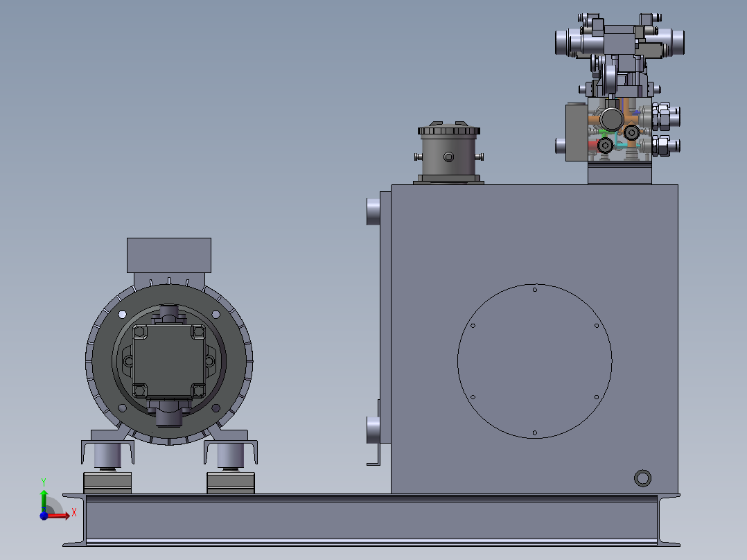
Task: Select the upper hex nut fitting on the manifold
Action: click(661, 116)
